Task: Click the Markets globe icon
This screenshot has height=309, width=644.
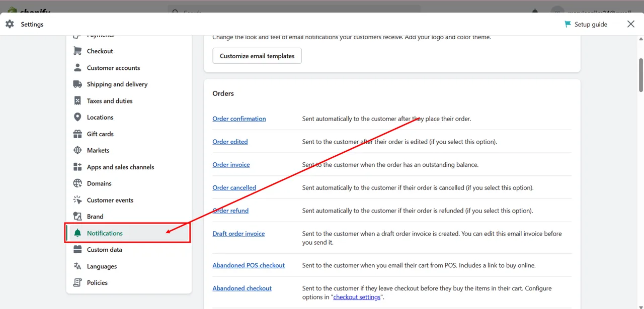Action: pos(77,150)
